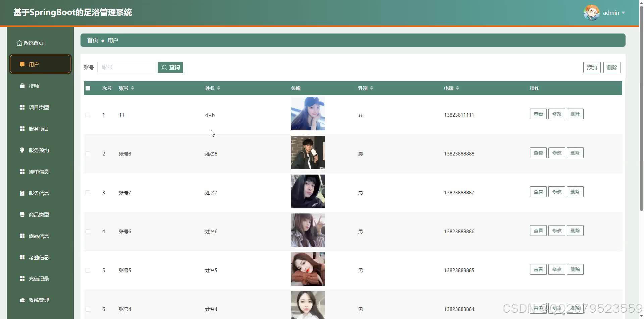The width and height of the screenshot is (644, 319).
Task: Check the row for 账号4
Action: click(x=88, y=309)
